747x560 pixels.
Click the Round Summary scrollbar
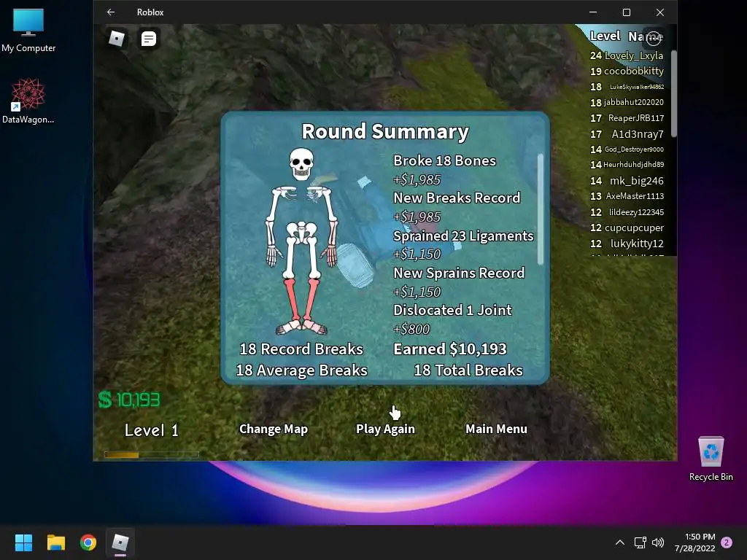(x=541, y=209)
